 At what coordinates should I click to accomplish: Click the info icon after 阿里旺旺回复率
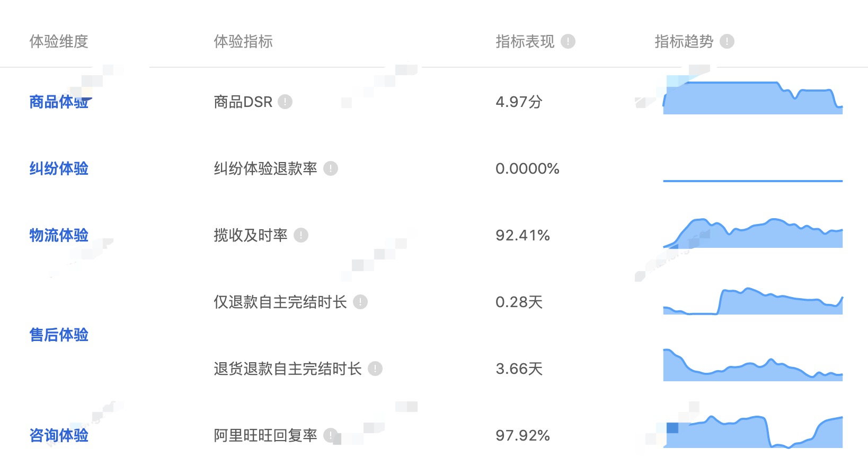coord(331,435)
